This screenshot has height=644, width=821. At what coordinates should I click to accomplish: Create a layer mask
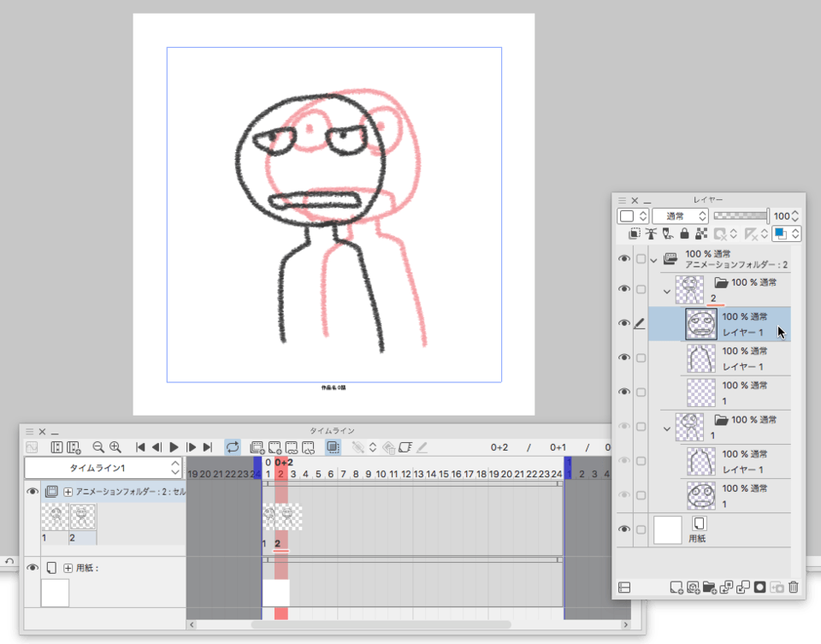(759, 588)
